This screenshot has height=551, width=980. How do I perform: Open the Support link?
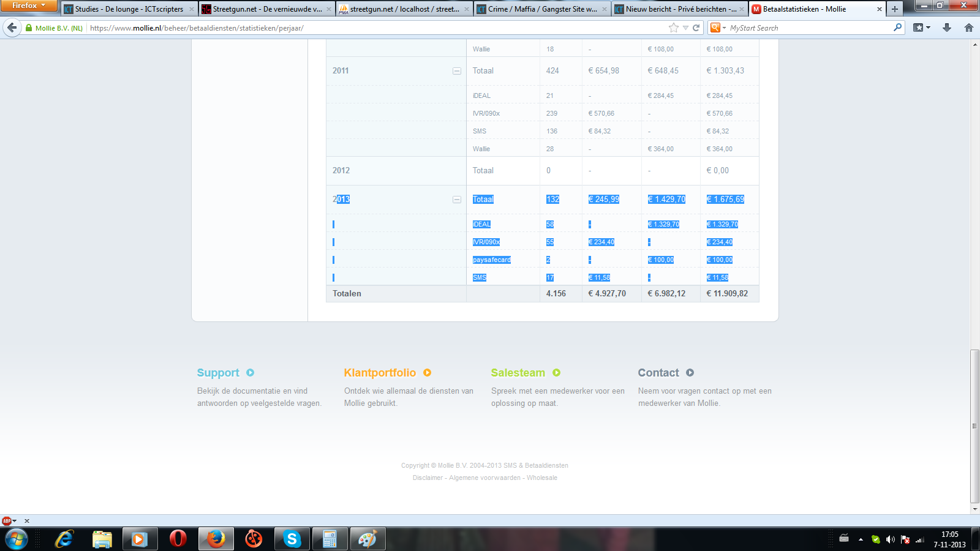pyautogui.click(x=218, y=373)
